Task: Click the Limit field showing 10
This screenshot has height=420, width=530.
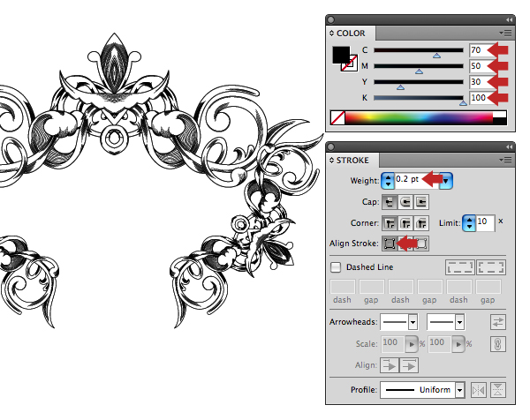Action: pos(485,223)
